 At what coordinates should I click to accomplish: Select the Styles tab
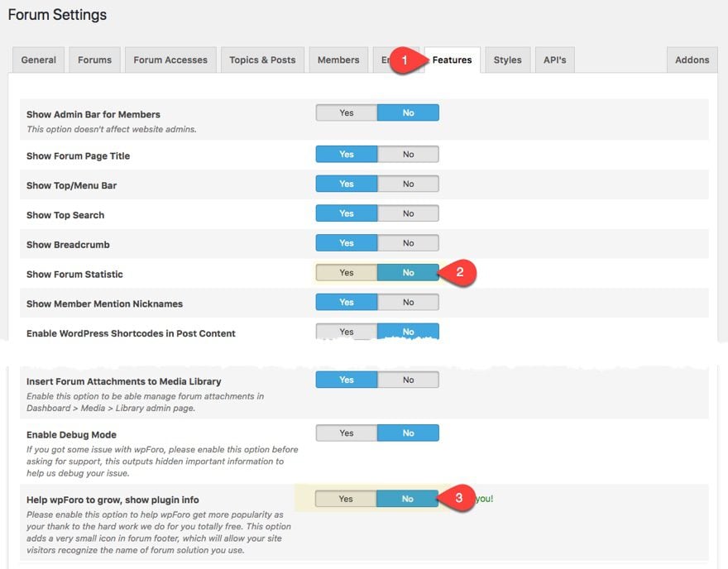(x=507, y=60)
